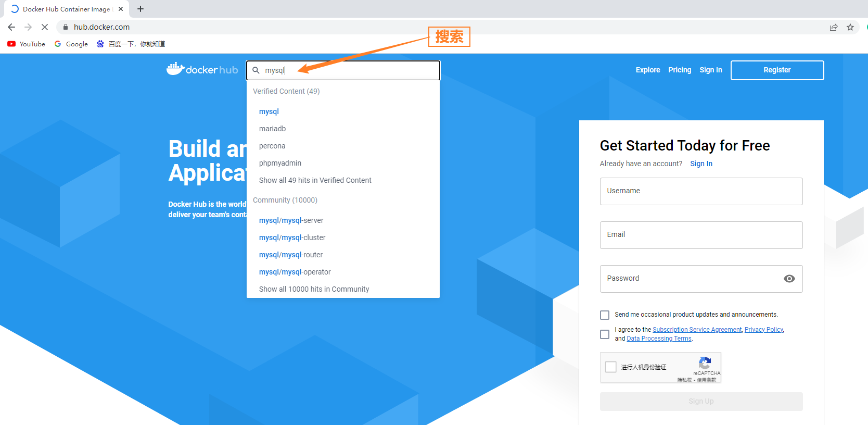Click the share page icon in address bar

[834, 27]
